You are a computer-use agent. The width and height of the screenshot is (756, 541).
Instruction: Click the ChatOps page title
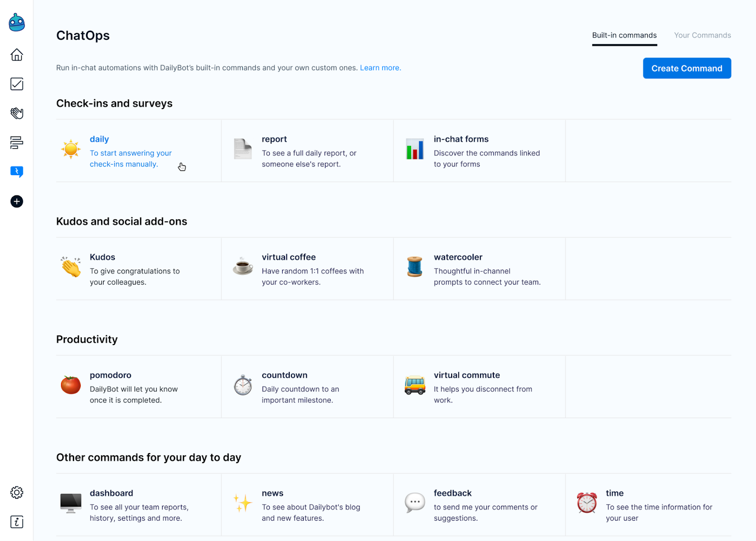point(83,36)
